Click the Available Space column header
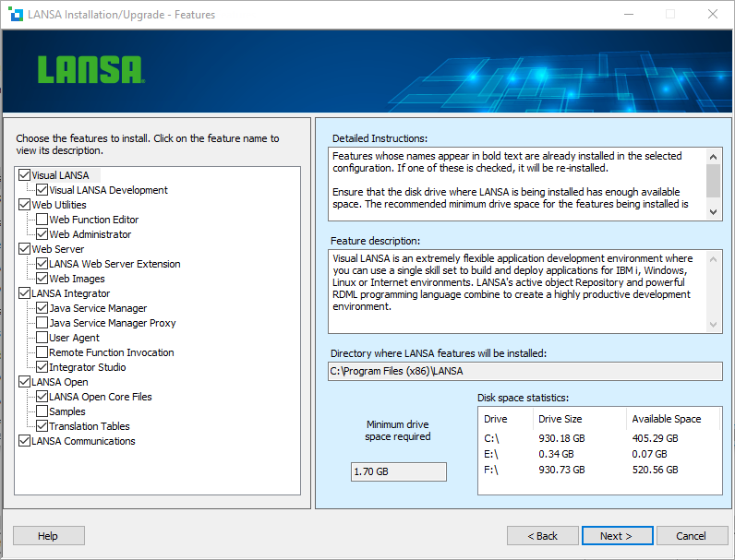735x560 pixels. tap(666, 419)
